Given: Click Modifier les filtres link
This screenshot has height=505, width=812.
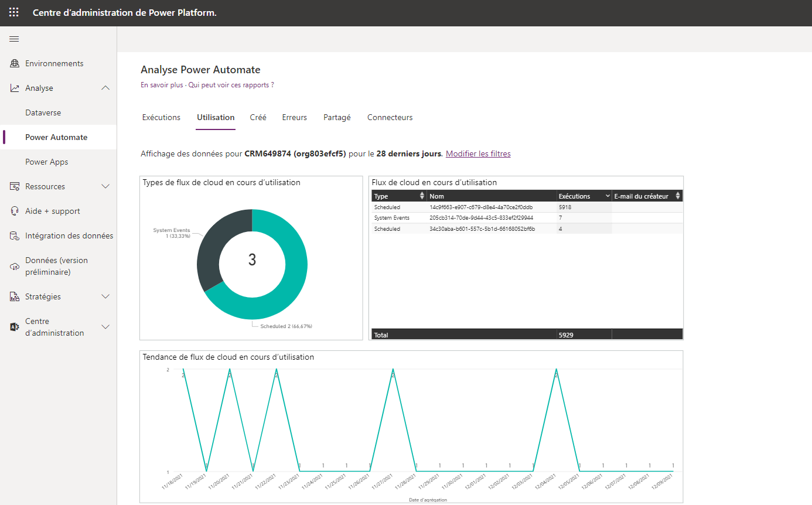Looking at the screenshot, I should [x=478, y=153].
